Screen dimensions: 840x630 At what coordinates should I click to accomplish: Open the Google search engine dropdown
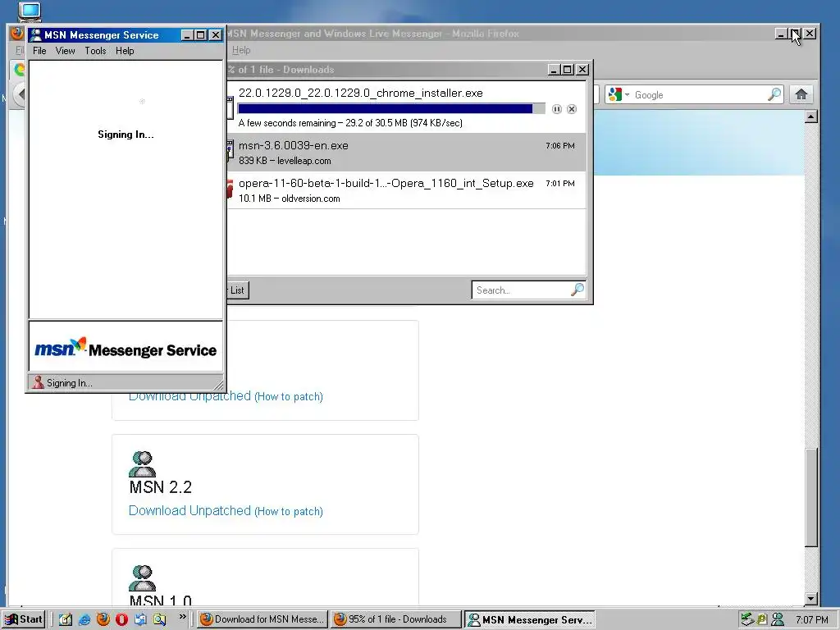pyautogui.click(x=619, y=95)
